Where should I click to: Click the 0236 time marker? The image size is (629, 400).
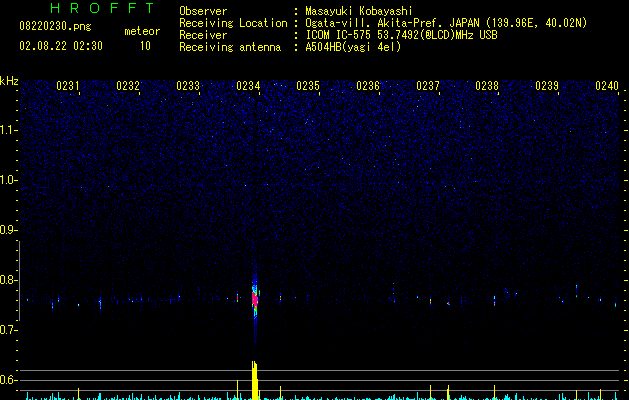pos(368,85)
